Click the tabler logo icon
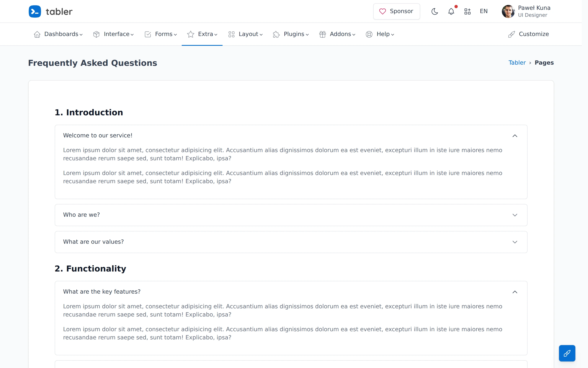Viewport: 588px width, 368px height. 35,11
